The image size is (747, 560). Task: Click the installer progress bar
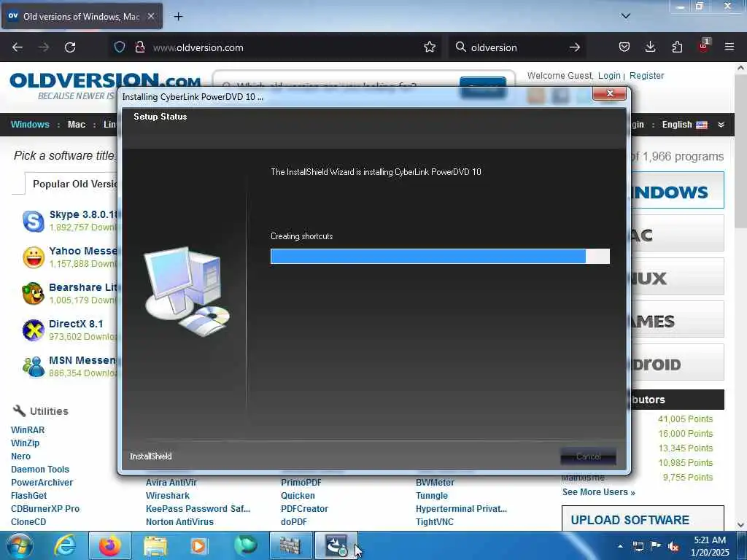(440, 256)
